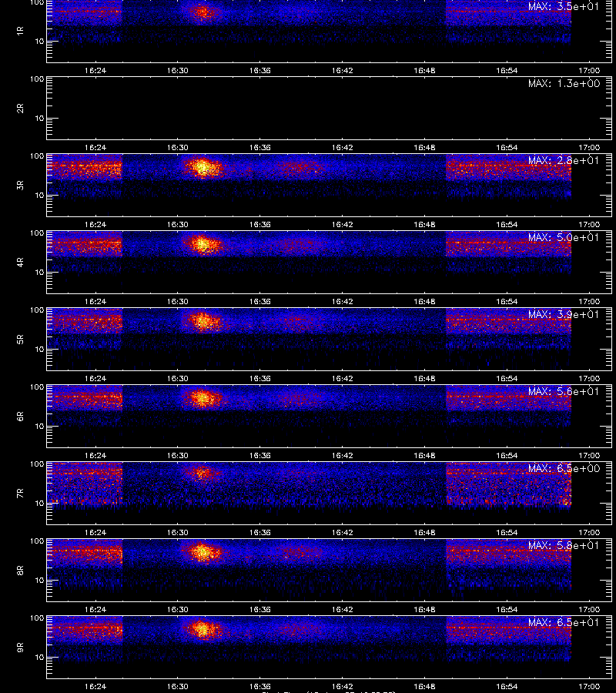Click the '16:30' tick label under panel 8R
The height and width of the screenshot is (693, 616).
pos(177,610)
